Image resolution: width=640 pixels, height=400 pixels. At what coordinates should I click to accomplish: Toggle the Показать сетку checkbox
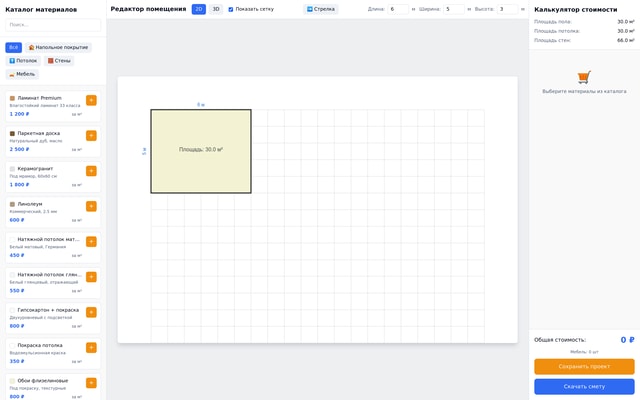(231, 9)
